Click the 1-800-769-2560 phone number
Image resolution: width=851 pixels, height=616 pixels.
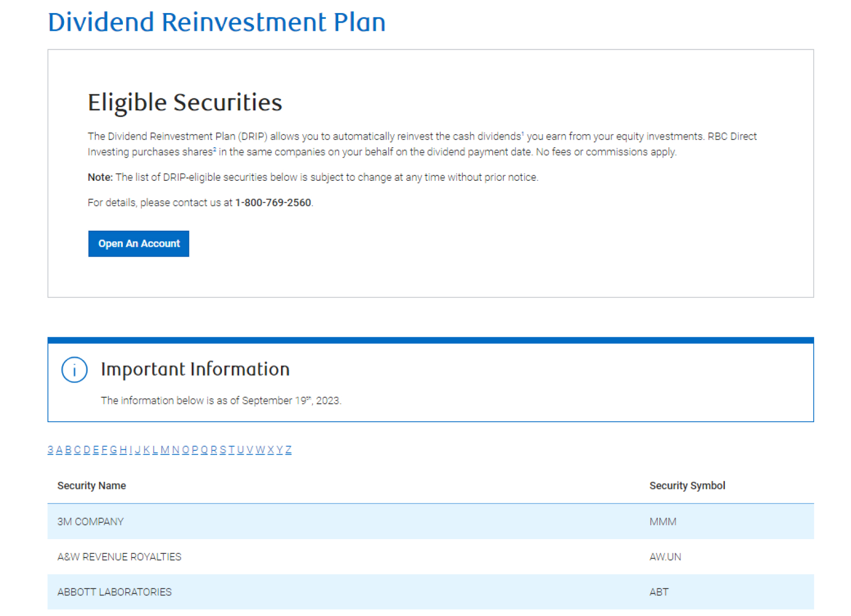[x=273, y=202]
